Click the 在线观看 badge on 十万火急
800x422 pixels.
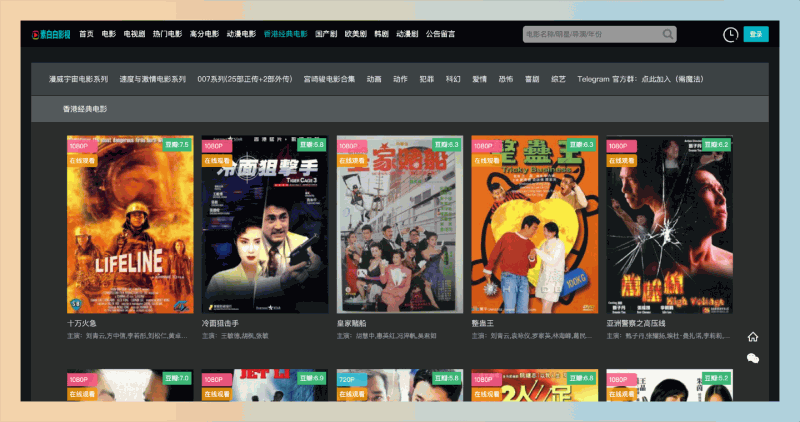82,161
